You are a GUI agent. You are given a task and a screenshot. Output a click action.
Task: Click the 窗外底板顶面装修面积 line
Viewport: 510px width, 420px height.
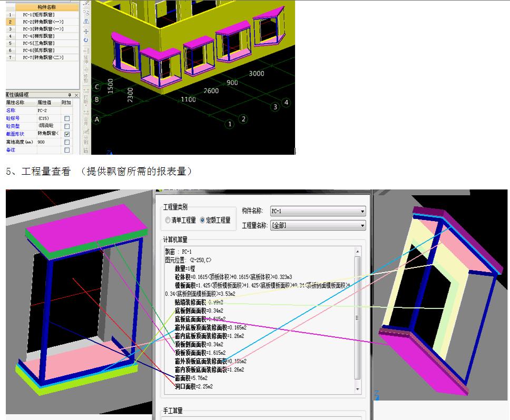click(210, 327)
